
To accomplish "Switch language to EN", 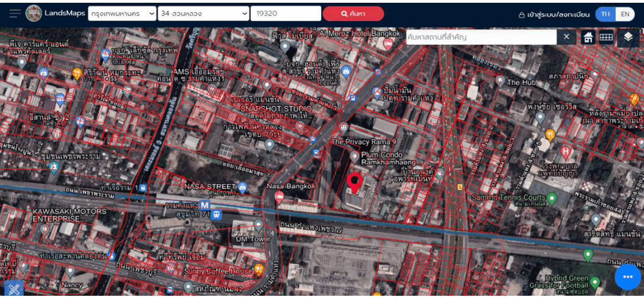I will coord(625,14).
